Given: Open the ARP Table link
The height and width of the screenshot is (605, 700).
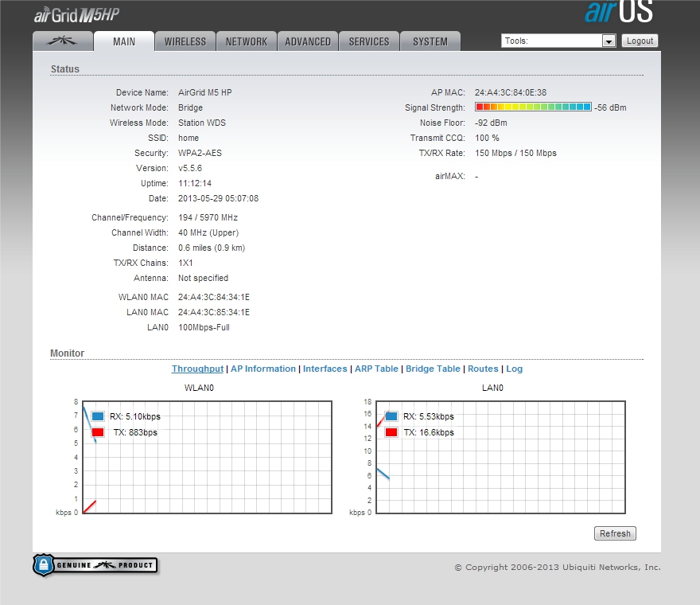Looking at the screenshot, I should (x=376, y=369).
